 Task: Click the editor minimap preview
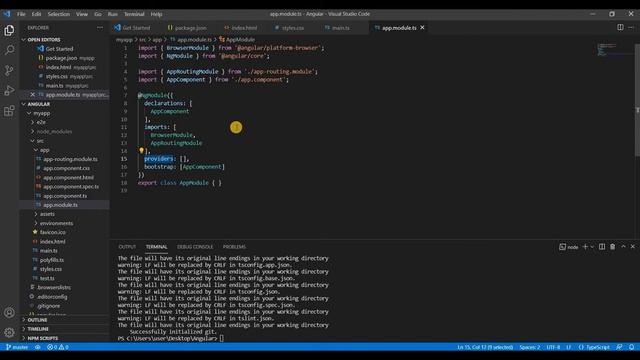pos(607,49)
